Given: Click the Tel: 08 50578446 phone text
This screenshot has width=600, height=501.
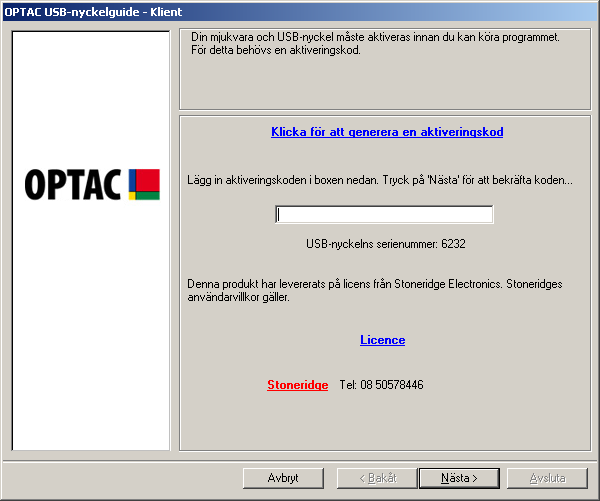Looking at the screenshot, I should 382,385.
